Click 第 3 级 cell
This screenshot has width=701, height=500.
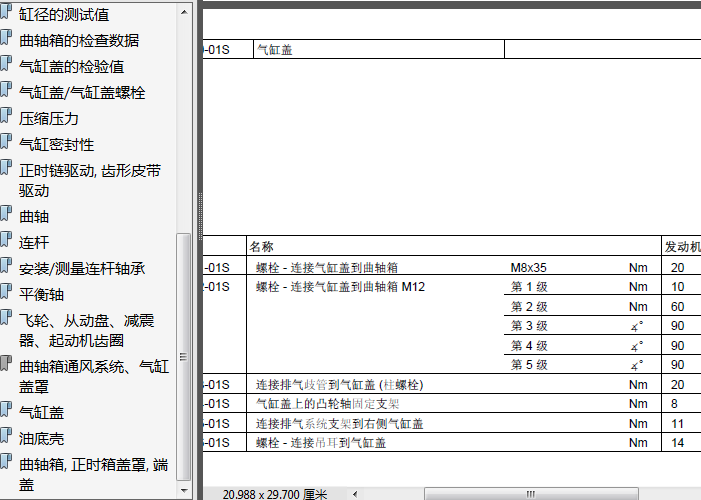(529, 326)
